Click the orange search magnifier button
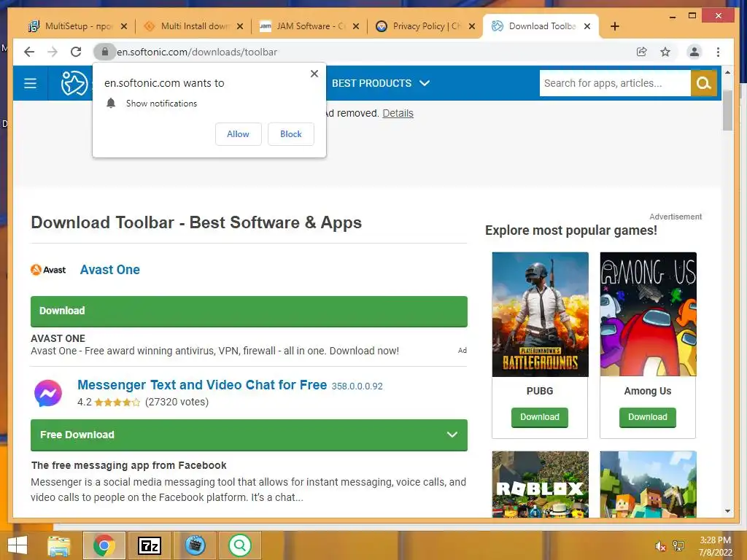 (x=704, y=83)
